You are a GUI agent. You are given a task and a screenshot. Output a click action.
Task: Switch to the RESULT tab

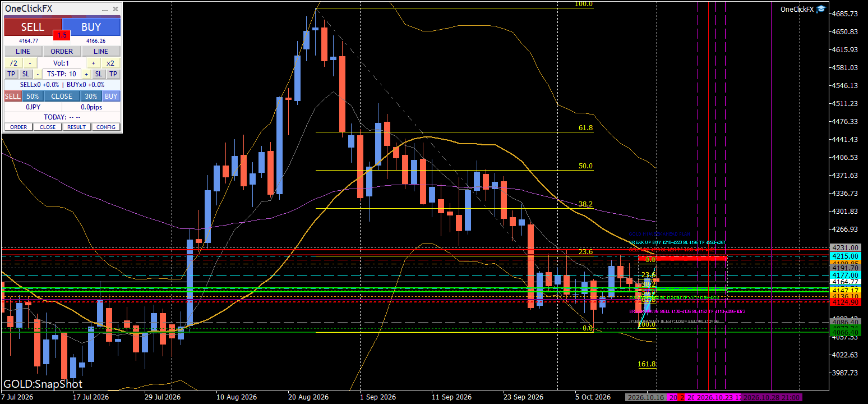[x=77, y=127]
